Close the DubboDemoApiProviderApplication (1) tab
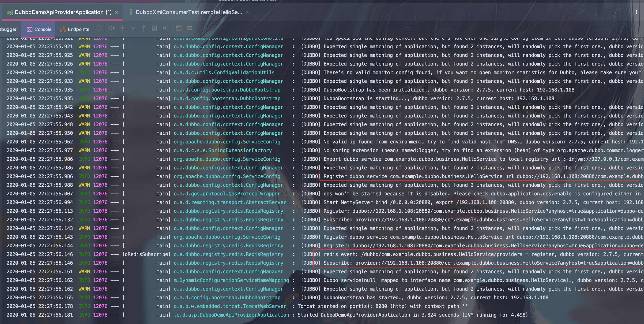The height and width of the screenshot is (324, 644). click(117, 12)
